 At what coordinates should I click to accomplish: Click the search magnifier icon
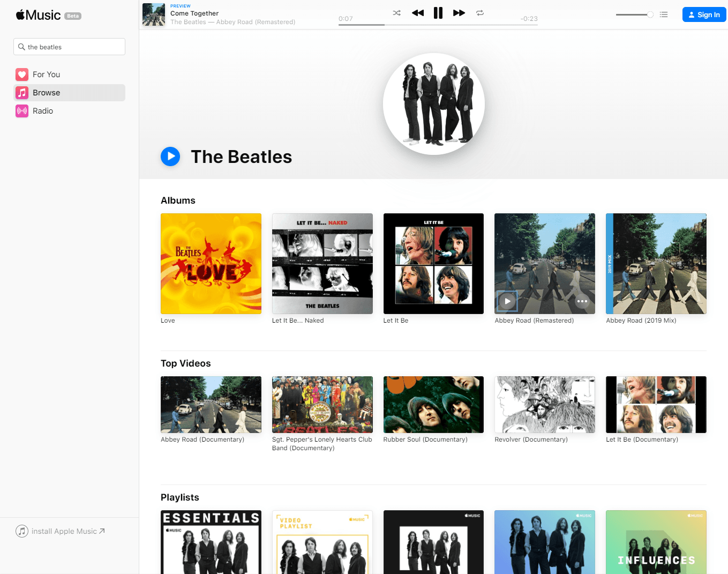click(21, 47)
